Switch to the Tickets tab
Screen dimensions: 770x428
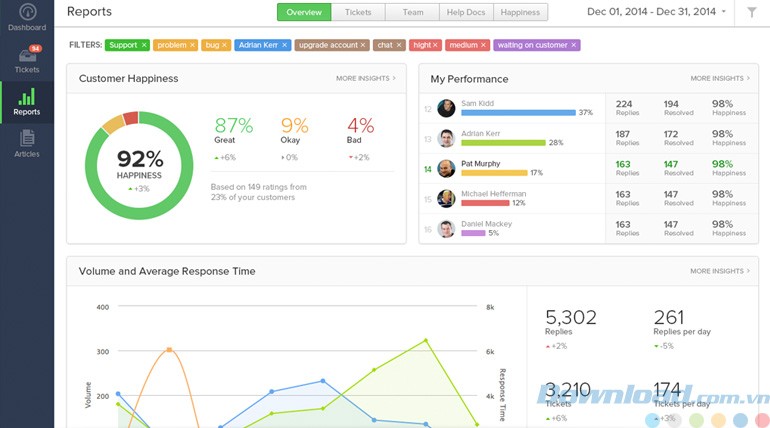[x=358, y=12]
